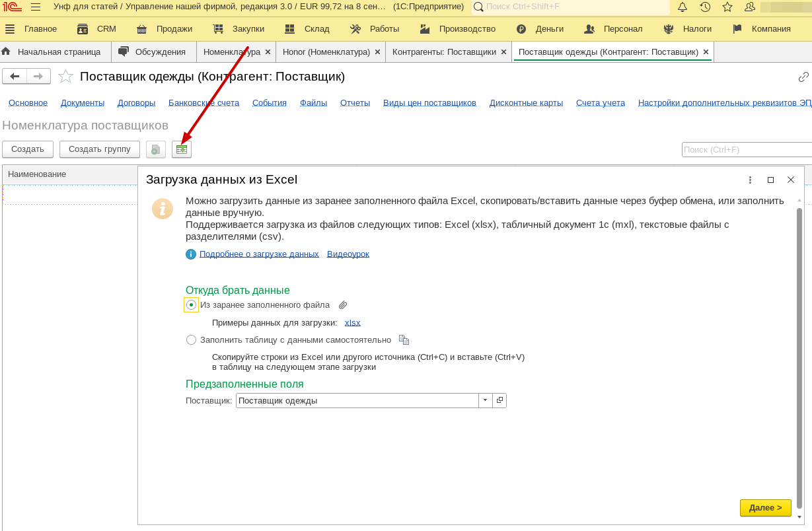812x531 pixels.
Task: Click the notifications bell icon
Action: tap(683, 7)
